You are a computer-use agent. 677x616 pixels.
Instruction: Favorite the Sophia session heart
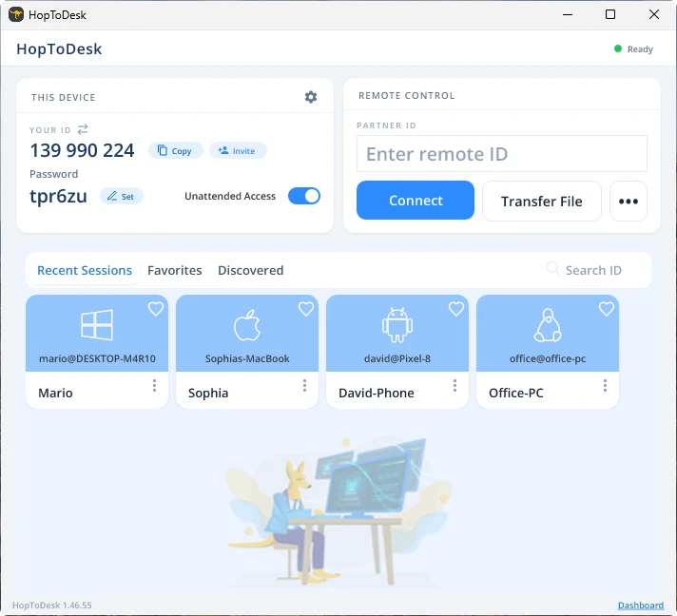(x=306, y=309)
